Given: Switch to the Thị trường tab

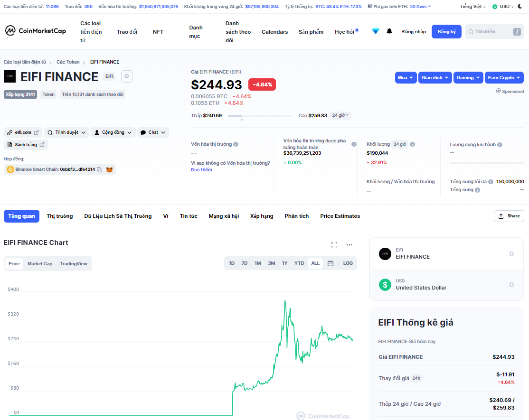Looking at the screenshot, I should [60, 216].
